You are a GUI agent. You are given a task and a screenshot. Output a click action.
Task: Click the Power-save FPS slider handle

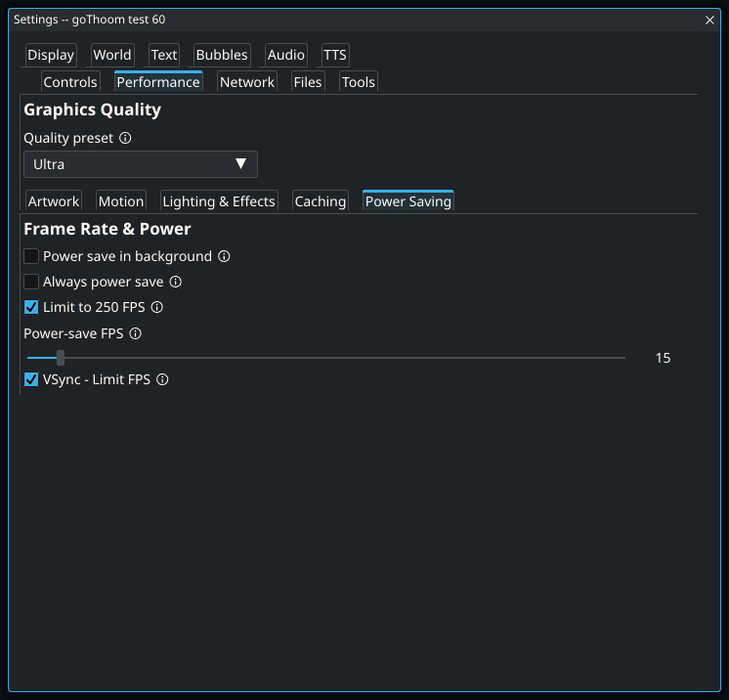point(61,358)
